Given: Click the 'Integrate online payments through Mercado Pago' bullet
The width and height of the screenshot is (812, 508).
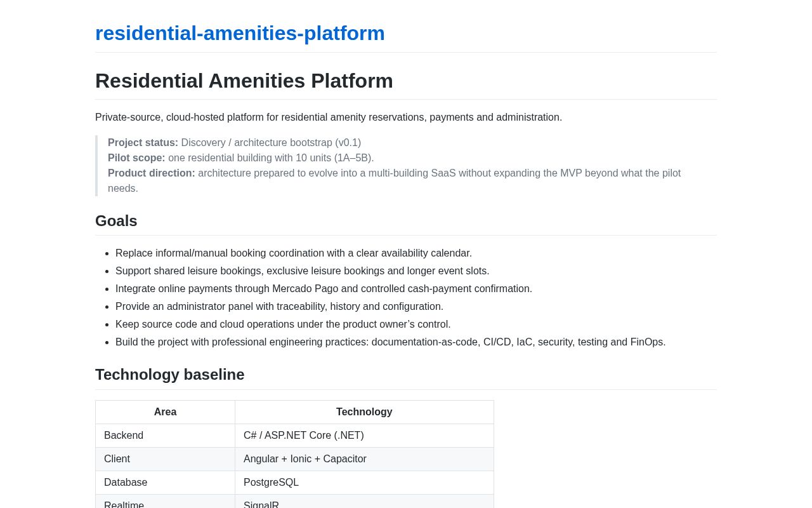Looking at the screenshot, I should (x=324, y=289).
